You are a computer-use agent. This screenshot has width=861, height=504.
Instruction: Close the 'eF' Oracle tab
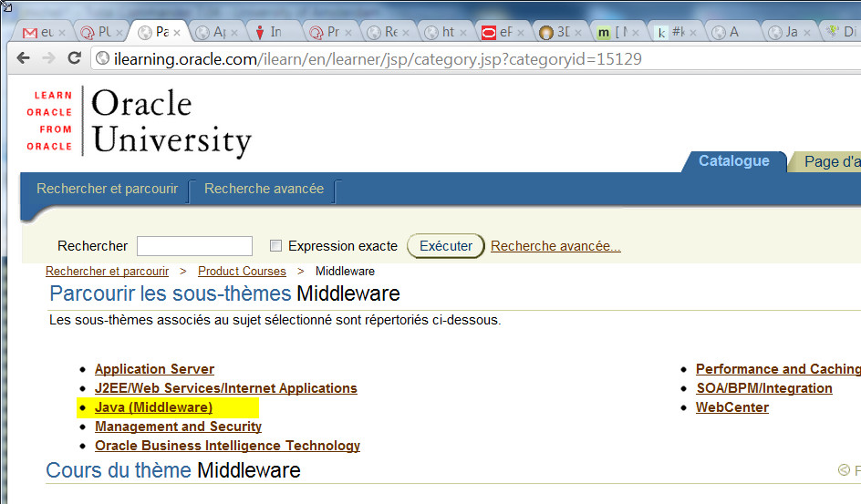point(521,33)
